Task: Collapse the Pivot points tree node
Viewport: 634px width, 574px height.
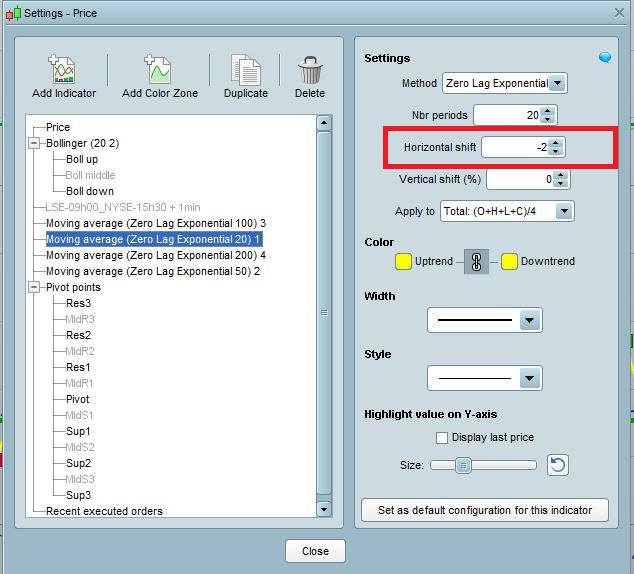Action: click(x=34, y=287)
